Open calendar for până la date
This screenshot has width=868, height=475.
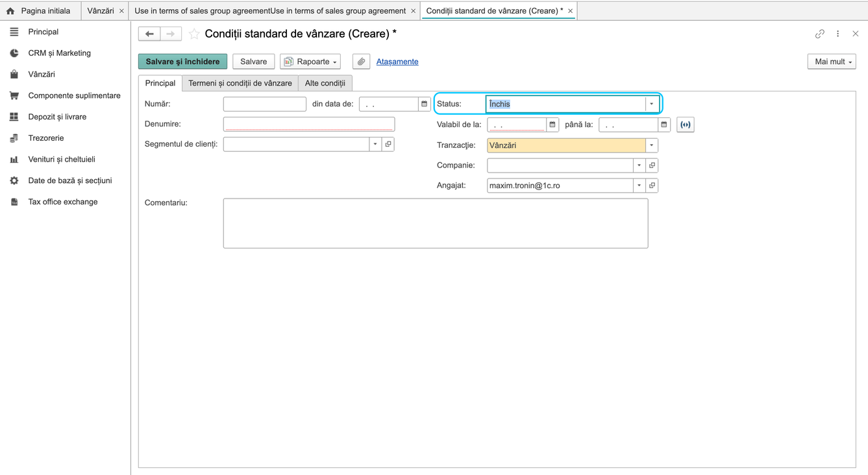664,125
